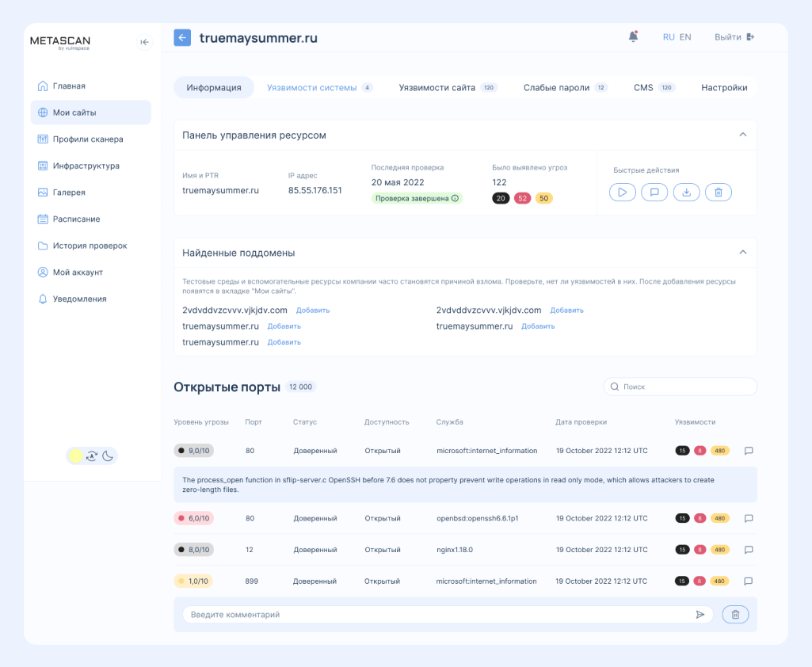Click the blue back arrow beside truemaysummer.ru
812x667 pixels.
pyautogui.click(x=182, y=37)
